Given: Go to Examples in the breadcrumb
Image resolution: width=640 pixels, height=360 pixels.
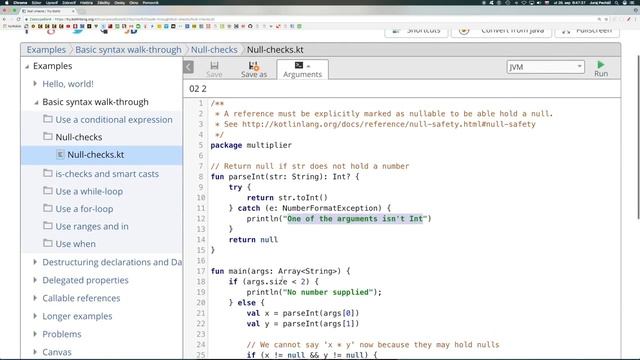Looking at the screenshot, I should point(46,50).
